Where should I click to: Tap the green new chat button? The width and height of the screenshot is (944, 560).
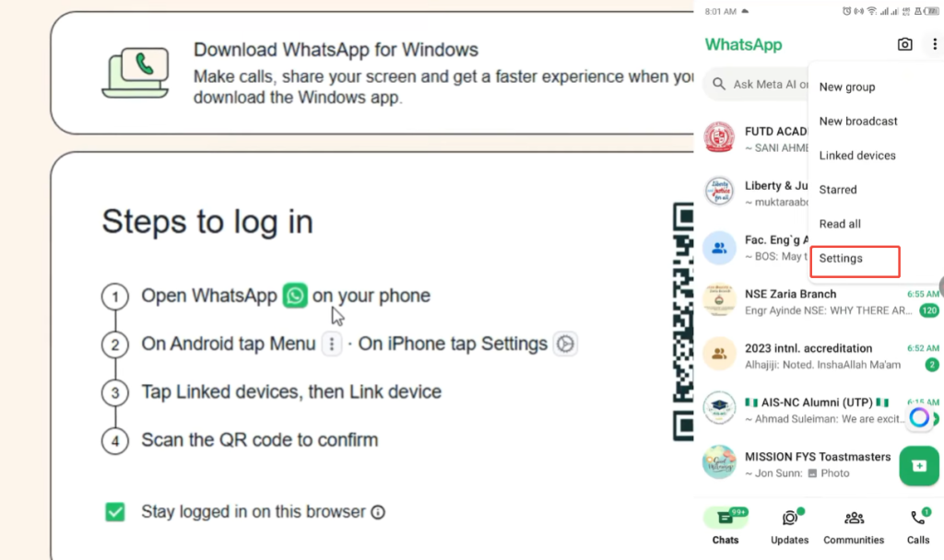point(919,465)
